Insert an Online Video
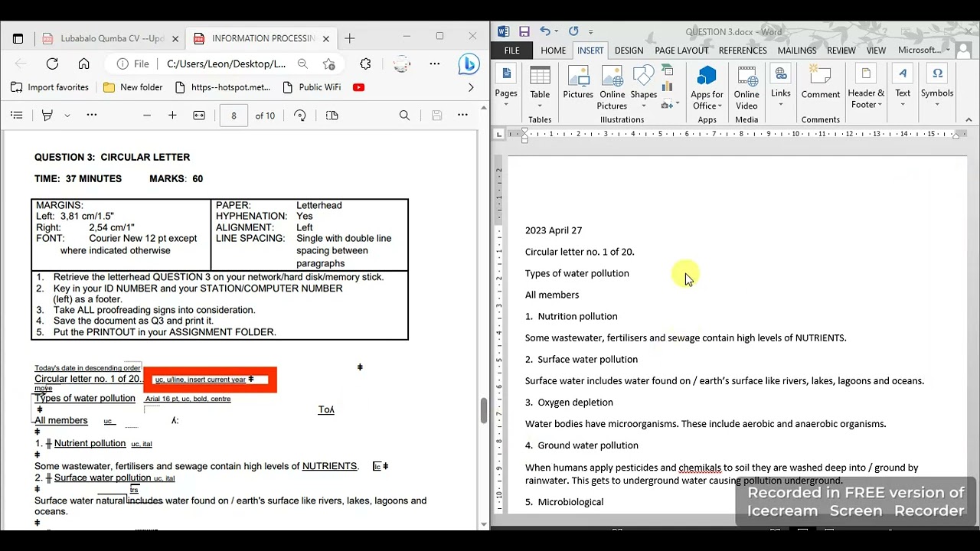The width and height of the screenshot is (980, 551). coord(746,88)
